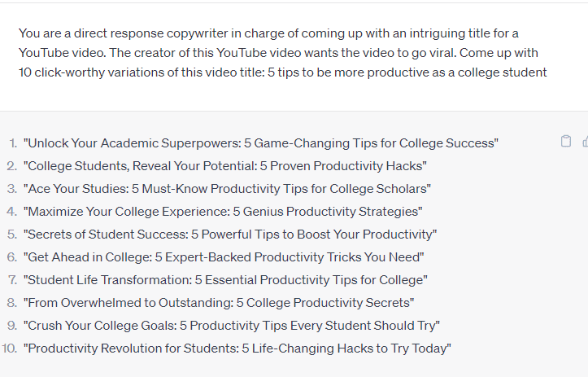This screenshot has height=377, width=588.
Task: Click list number 1 in the response
Action: coord(13,143)
